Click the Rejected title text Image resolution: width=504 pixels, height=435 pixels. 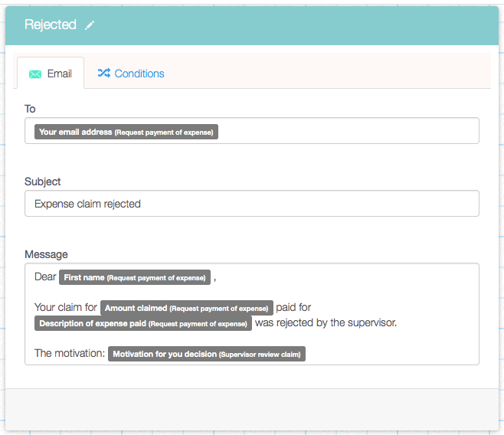50,25
